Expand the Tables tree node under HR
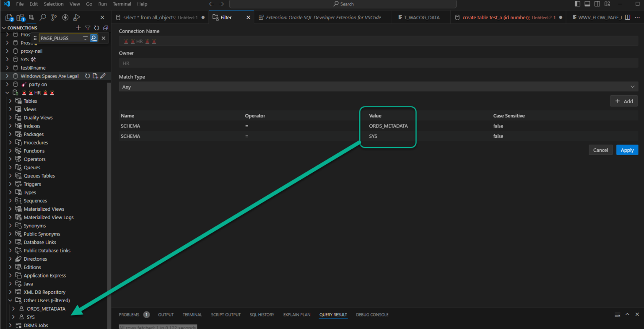Viewport: 644px width, 329px height. 10,101
